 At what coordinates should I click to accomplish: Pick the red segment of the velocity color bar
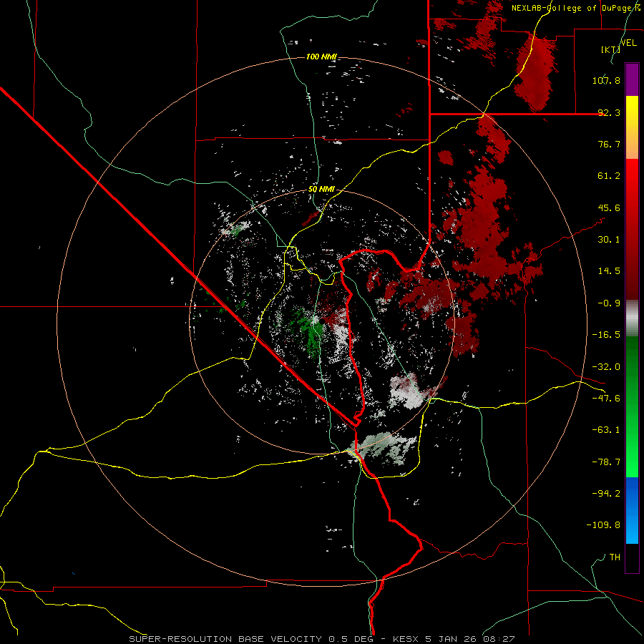(x=632, y=229)
